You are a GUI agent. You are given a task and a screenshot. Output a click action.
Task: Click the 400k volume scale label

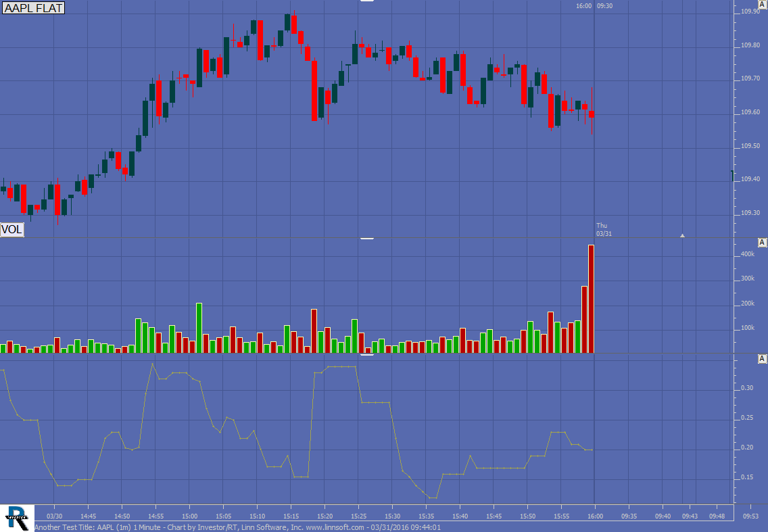pos(748,254)
